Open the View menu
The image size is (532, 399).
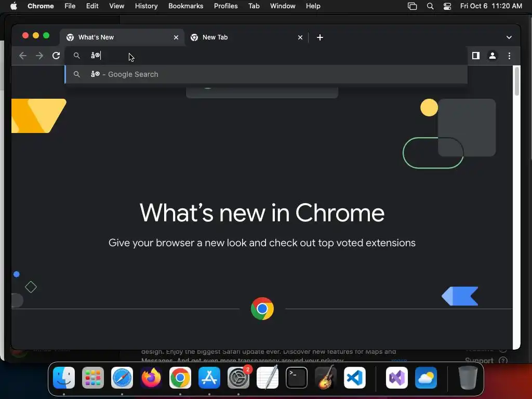(x=117, y=6)
